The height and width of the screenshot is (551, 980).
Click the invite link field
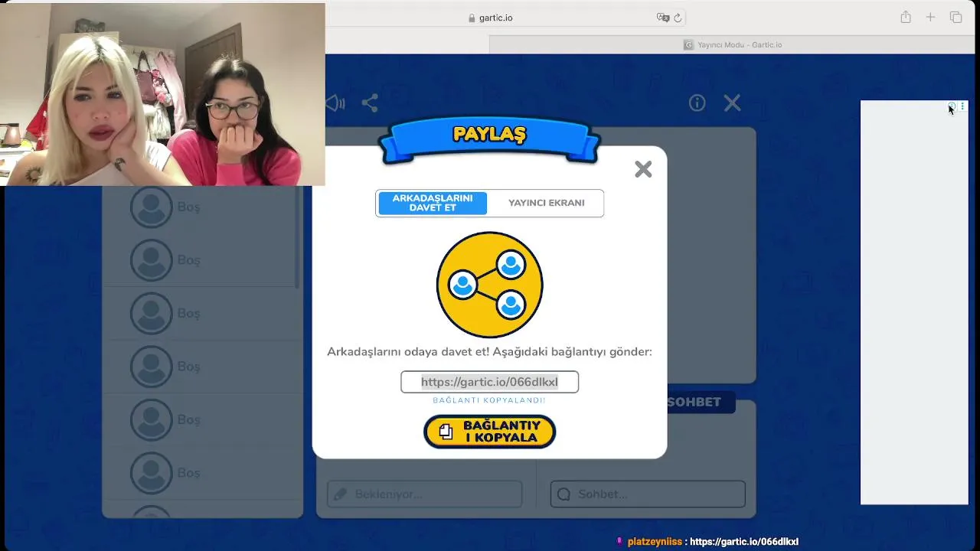click(489, 382)
